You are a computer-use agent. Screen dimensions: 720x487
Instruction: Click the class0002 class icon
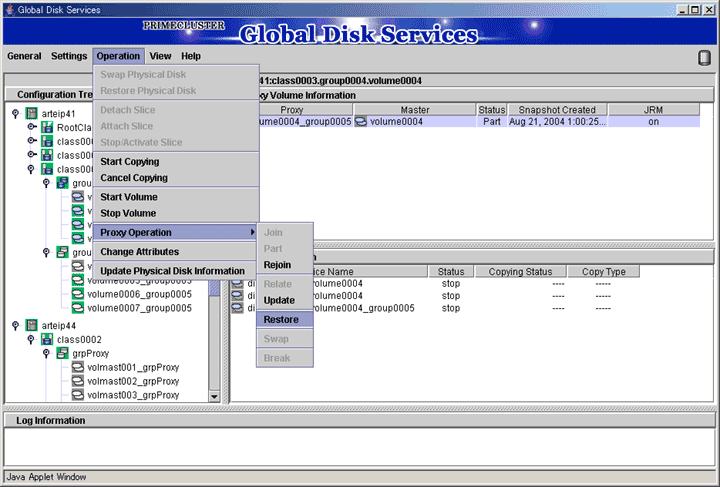[x=47, y=339]
